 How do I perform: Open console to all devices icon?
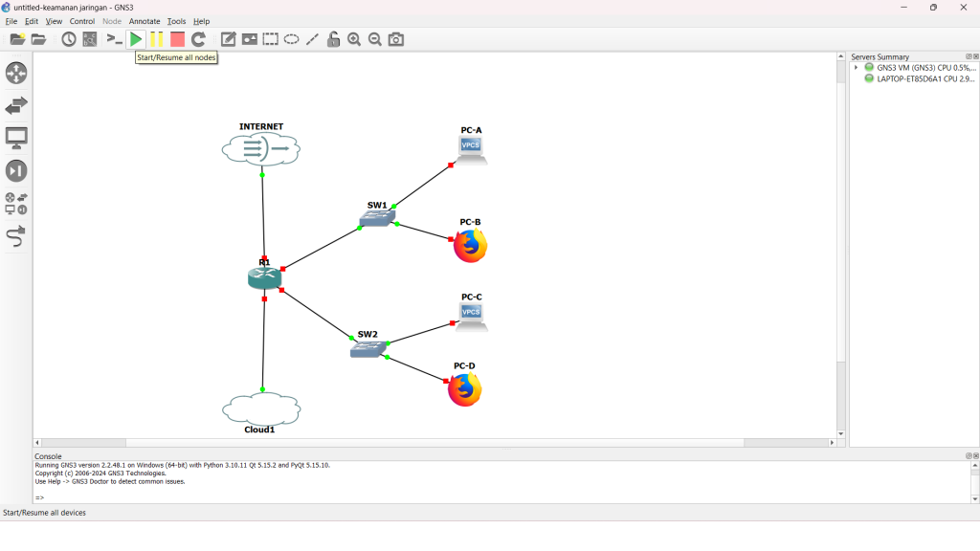(114, 39)
